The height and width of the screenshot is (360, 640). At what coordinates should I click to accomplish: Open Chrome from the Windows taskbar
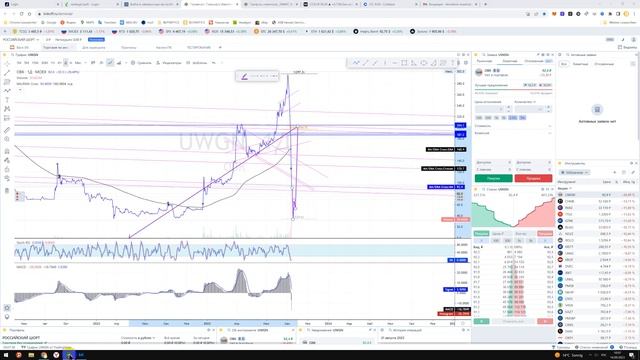tap(44, 355)
